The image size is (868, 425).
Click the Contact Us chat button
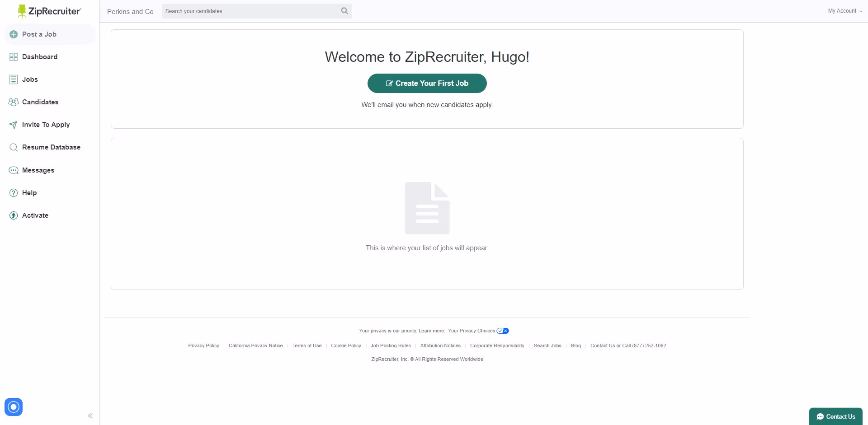(836, 416)
